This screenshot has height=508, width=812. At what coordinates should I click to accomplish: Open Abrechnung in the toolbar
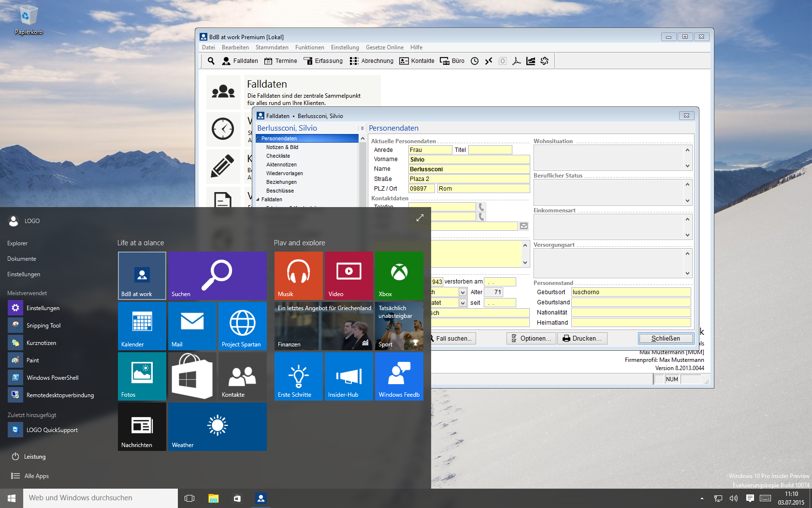372,61
